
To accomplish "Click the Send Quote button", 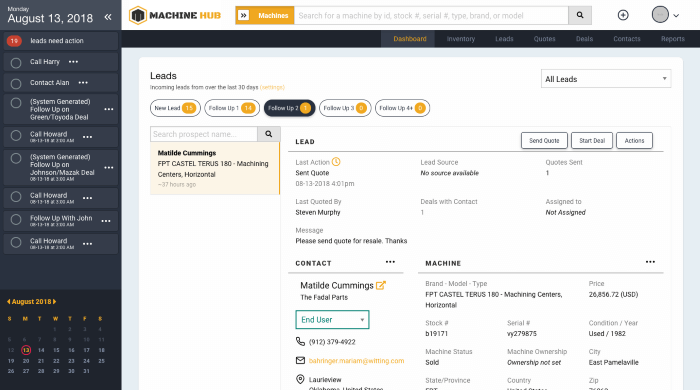I will 544,141.
